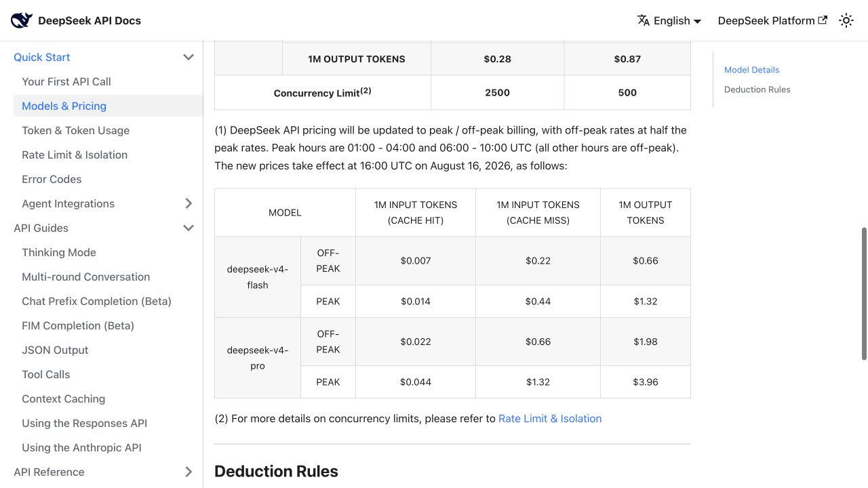Open the English language dropdown
The image size is (868, 488).
pyautogui.click(x=669, y=20)
